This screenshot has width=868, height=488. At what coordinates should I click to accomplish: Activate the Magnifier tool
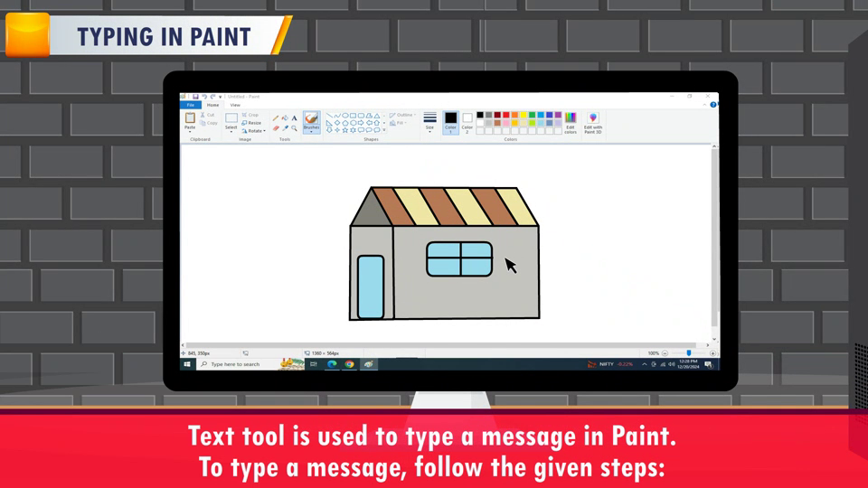(295, 128)
